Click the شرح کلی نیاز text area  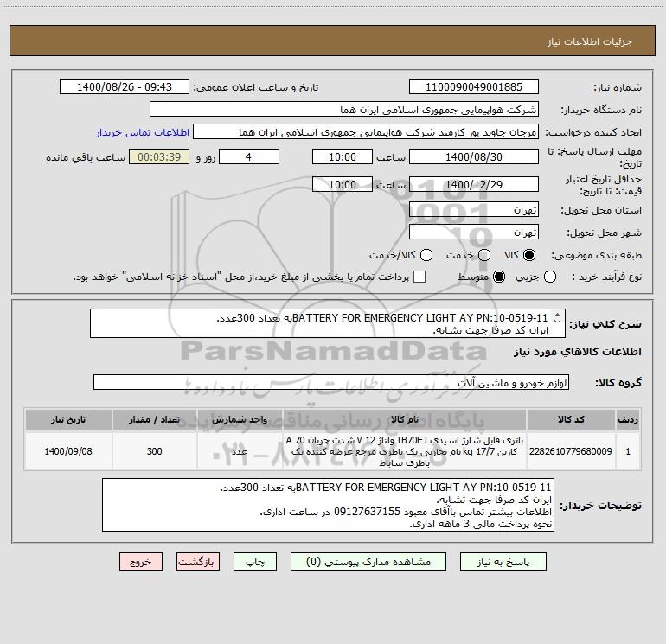(x=328, y=323)
